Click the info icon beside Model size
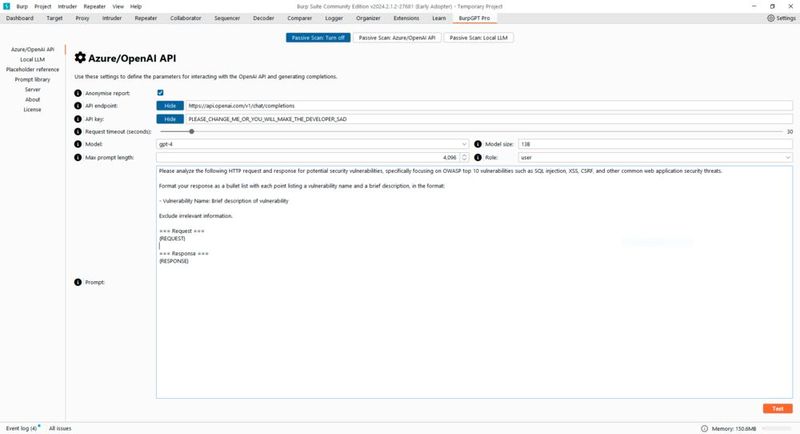The width and height of the screenshot is (800, 434). 478,144
